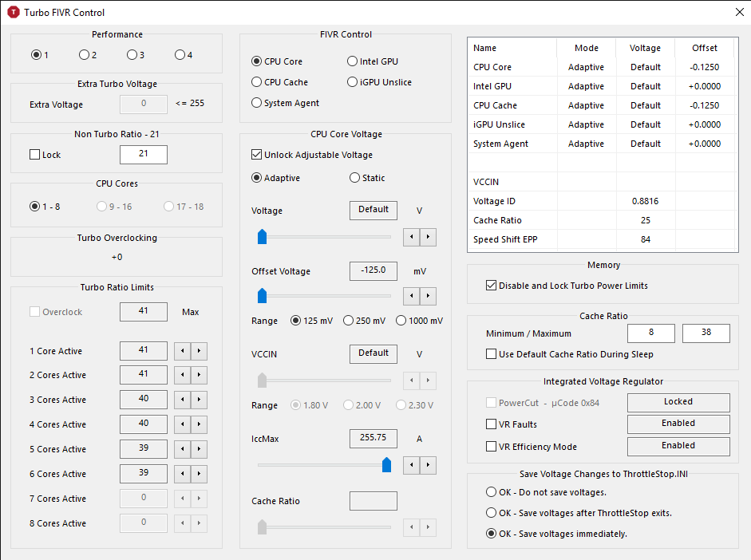The height and width of the screenshot is (560, 751).
Task: Switch voltage mode to Static
Action: pyautogui.click(x=367, y=178)
